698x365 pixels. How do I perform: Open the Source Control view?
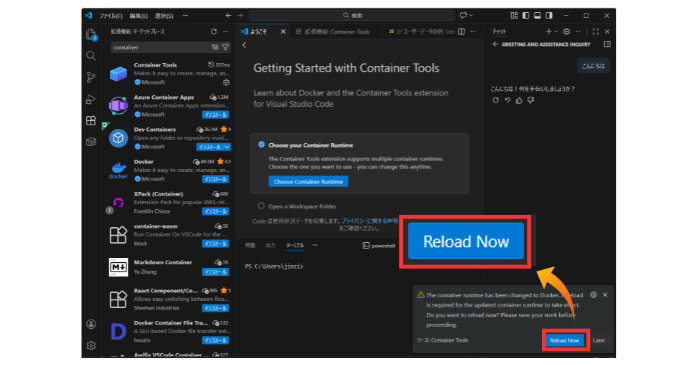(x=91, y=77)
